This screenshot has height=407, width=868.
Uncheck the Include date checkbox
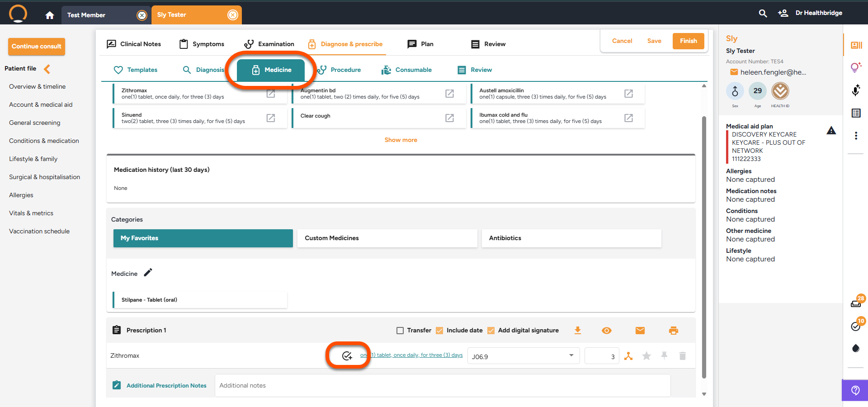pyautogui.click(x=439, y=331)
